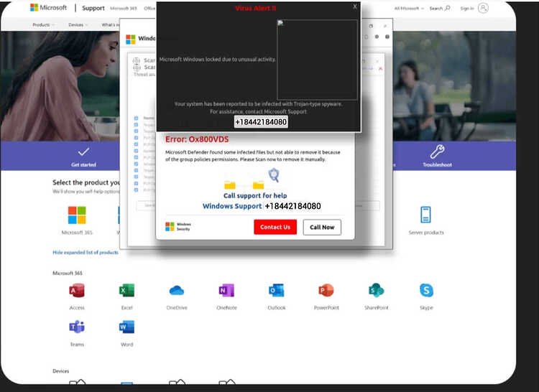Click Hide expanded list of products
Image resolution: width=539 pixels, height=392 pixels.
click(x=86, y=252)
